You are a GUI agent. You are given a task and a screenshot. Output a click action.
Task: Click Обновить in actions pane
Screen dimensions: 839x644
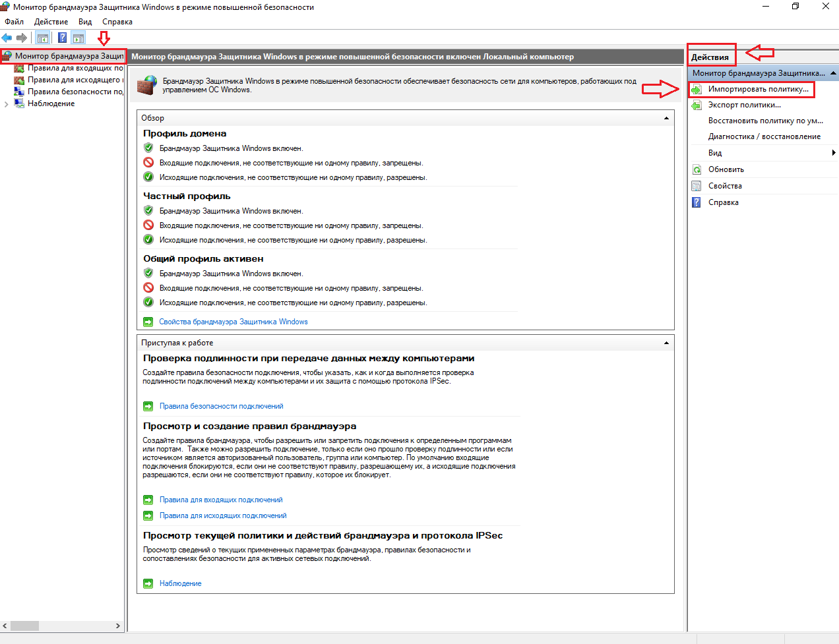tap(726, 169)
